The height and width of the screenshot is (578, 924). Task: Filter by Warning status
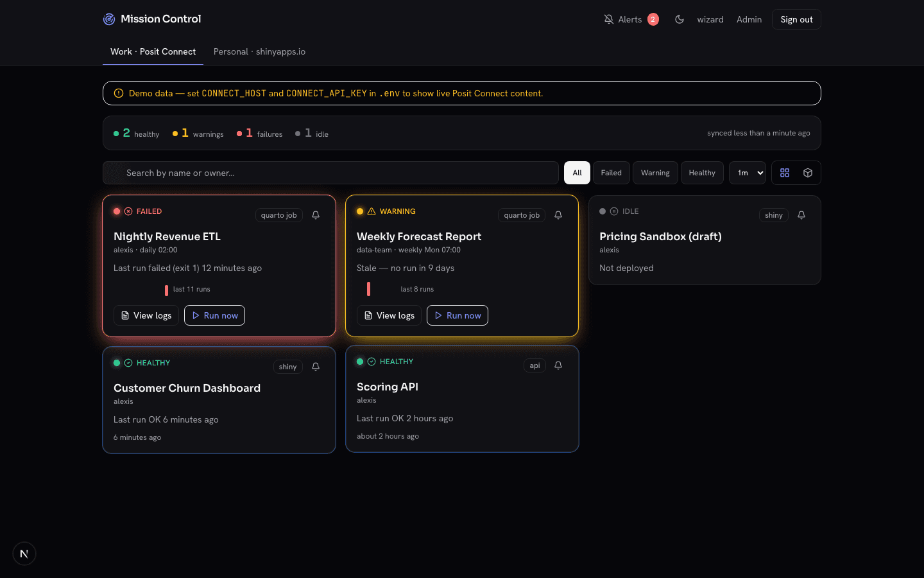[x=655, y=173]
